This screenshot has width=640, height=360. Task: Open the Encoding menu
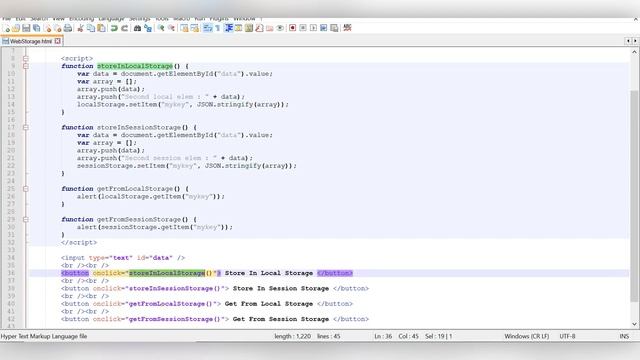click(81, 19)
